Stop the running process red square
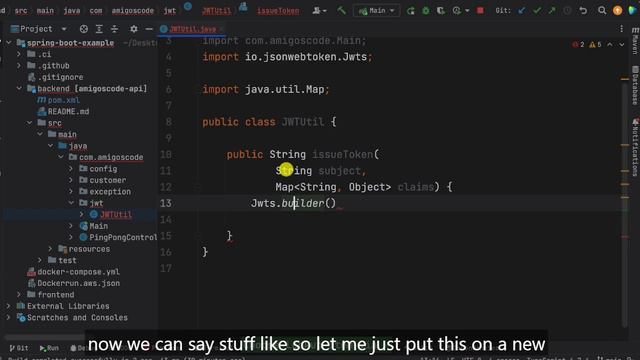The height and width of the screenshot is (360, 640). 480,11
